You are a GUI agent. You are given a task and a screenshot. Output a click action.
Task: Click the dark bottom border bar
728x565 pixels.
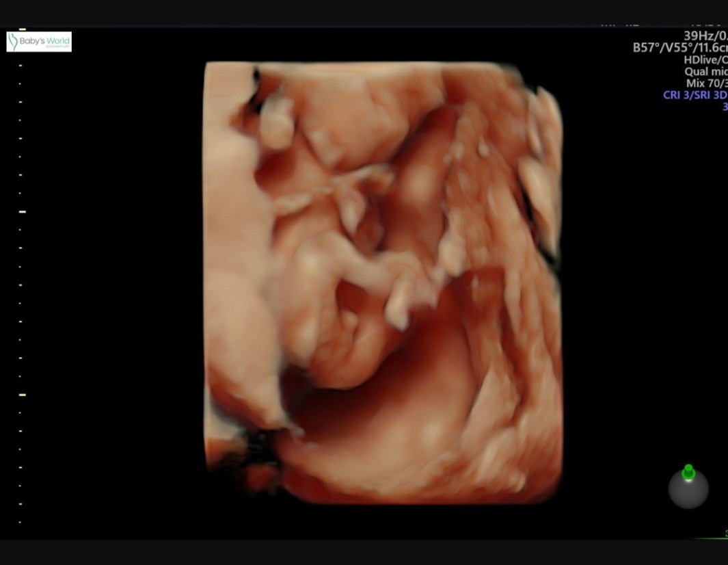364,553
